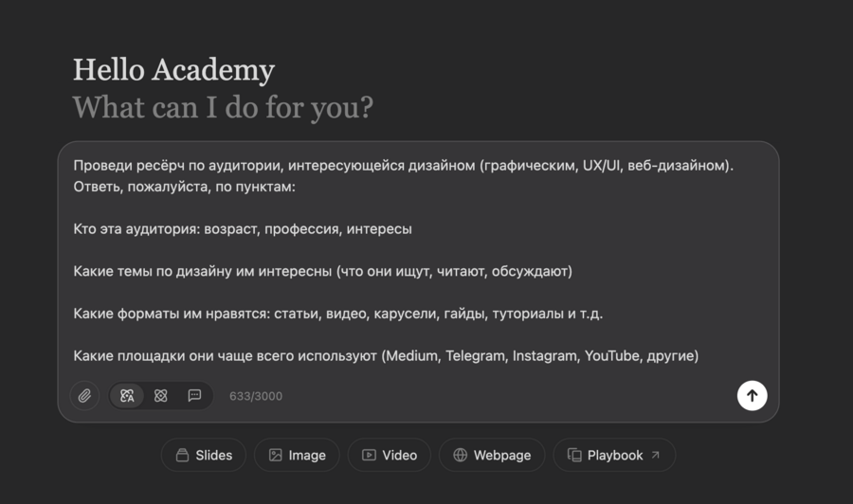853x504 pixels.
Task: Click the Playbook stacked-pages icon
Action: click(x=574, y=456)
